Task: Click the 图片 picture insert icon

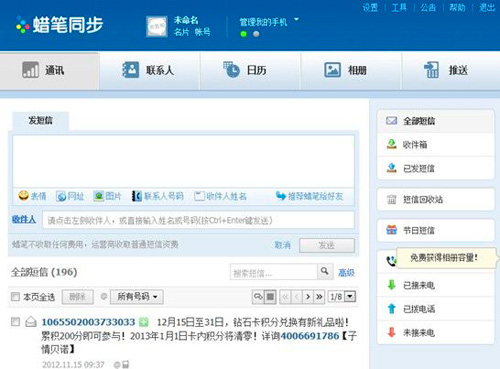Action: pyautogui.click(x=99, y=196)
